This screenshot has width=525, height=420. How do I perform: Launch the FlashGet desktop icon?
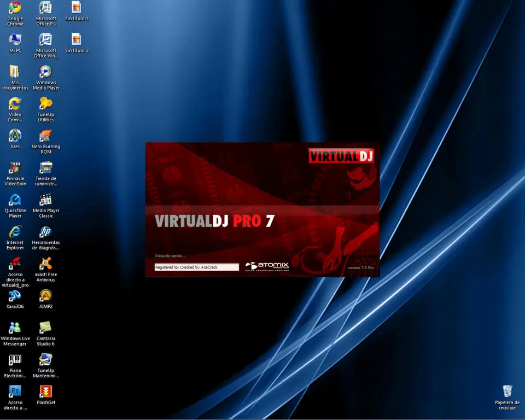[x=45, y=392]
